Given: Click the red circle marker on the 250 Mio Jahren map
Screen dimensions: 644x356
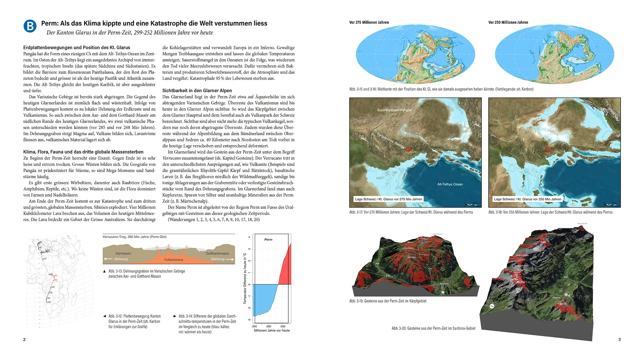Looking at the screenshot, I should pyautogui.click(x=548, y=149).
